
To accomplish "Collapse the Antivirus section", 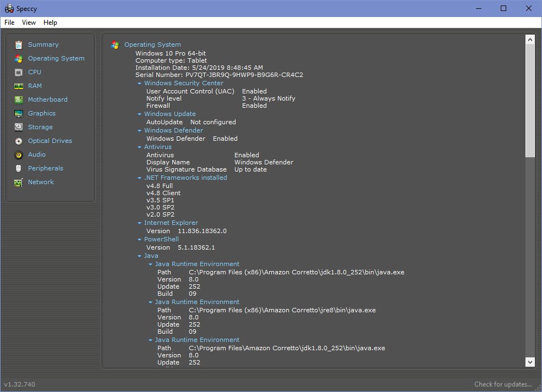I will click(139, 147).
